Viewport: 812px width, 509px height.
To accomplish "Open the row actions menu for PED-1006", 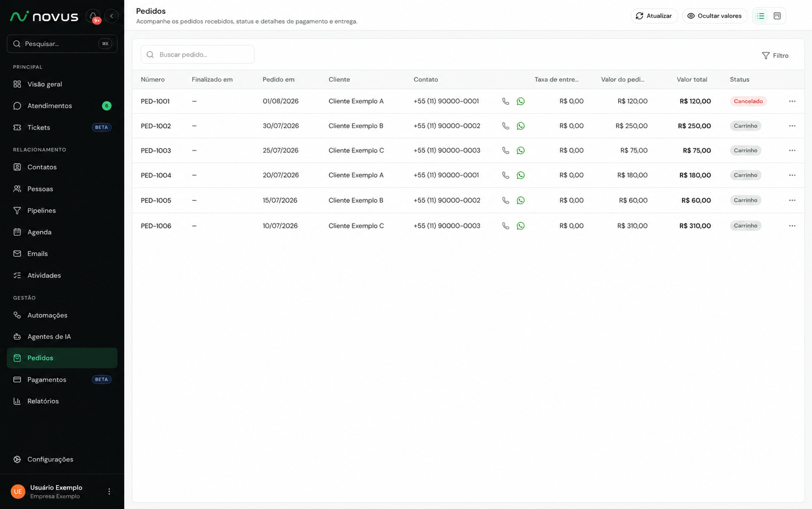I will (x=792, y=226).
